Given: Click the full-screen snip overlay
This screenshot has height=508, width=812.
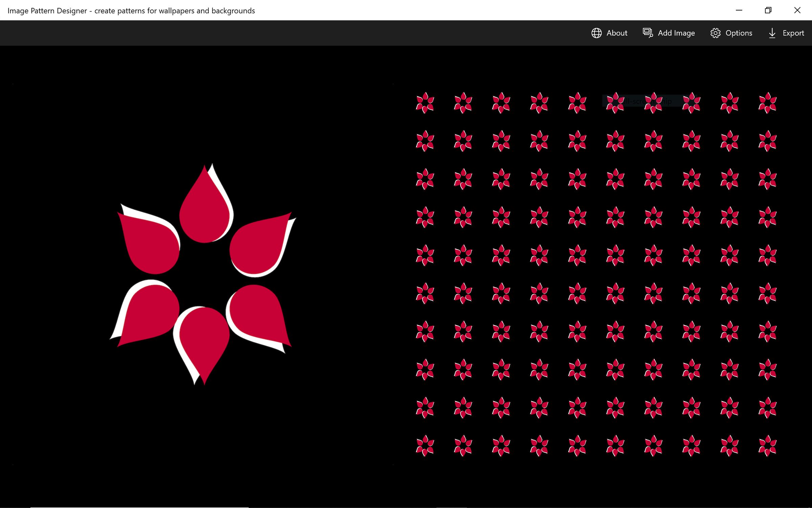Looking at the screenshot, I should tap(642, 101).
